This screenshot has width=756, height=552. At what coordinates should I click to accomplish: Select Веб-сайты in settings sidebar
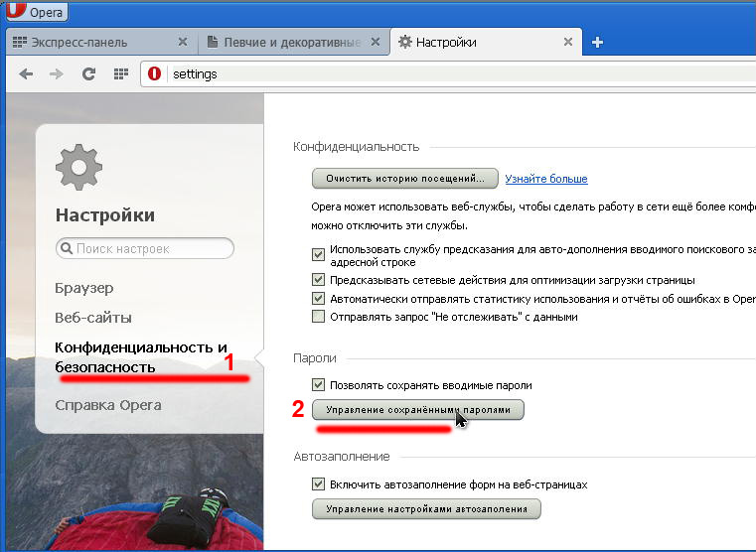pyautogui.click(x=93, y=318)
